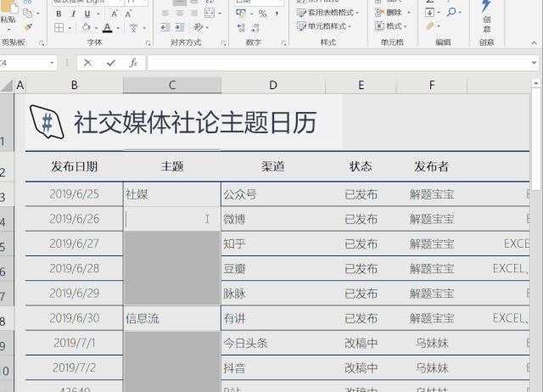
Task: Align text left
Action: pos(165,14)
